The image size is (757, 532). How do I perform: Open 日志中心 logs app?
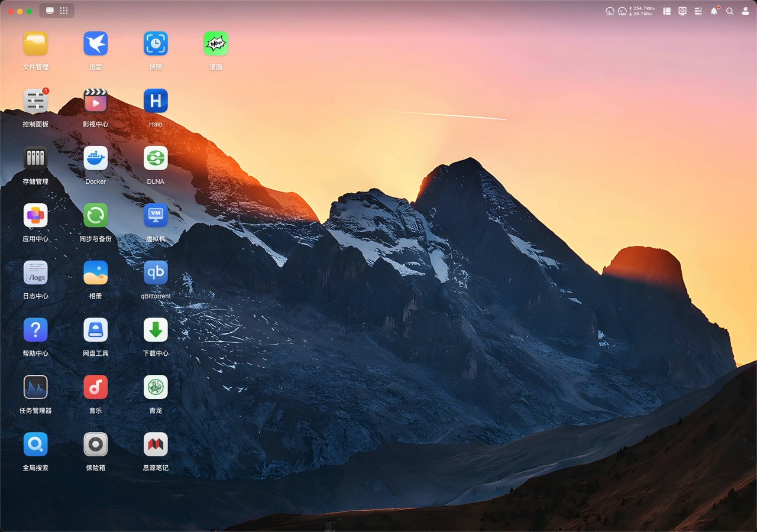tap(35, 273)
